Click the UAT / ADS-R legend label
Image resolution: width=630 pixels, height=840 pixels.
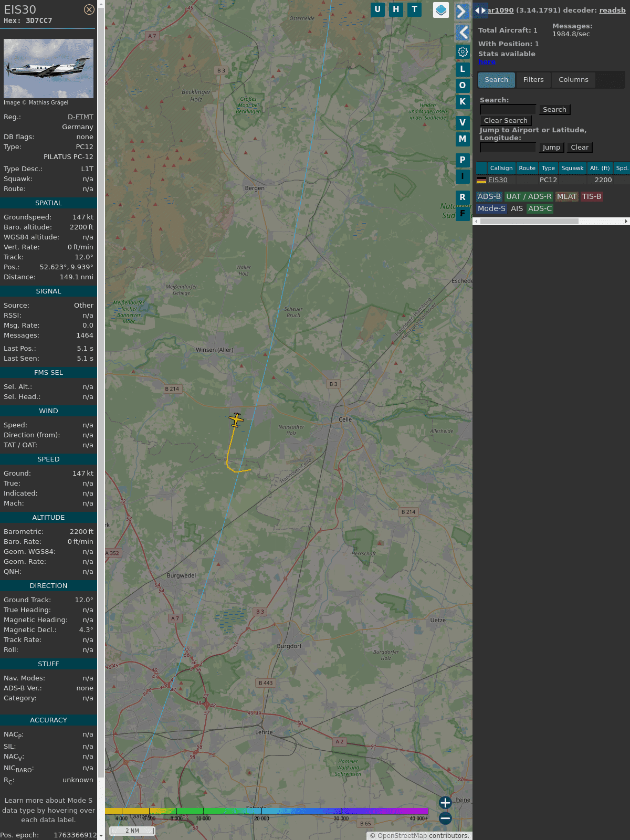pos(529,196)
